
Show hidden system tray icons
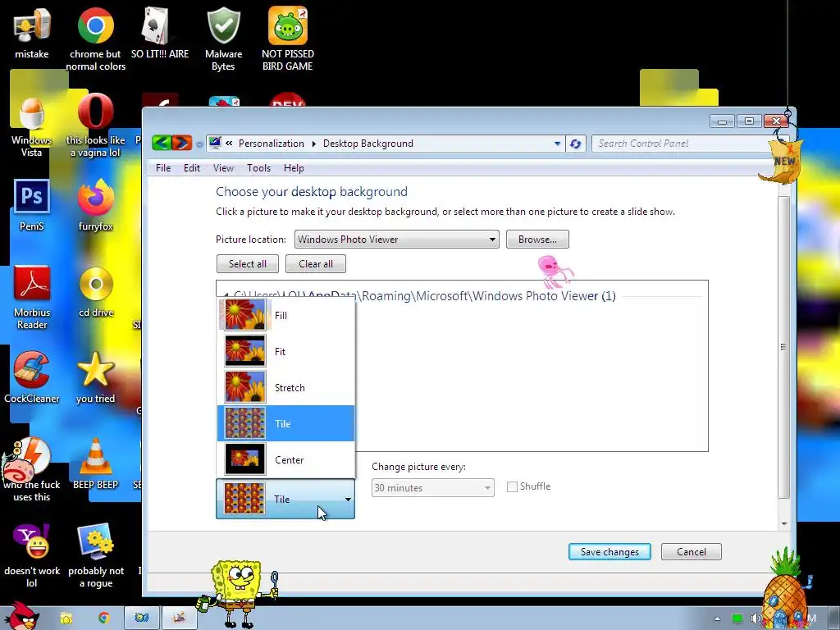(717, 619)
